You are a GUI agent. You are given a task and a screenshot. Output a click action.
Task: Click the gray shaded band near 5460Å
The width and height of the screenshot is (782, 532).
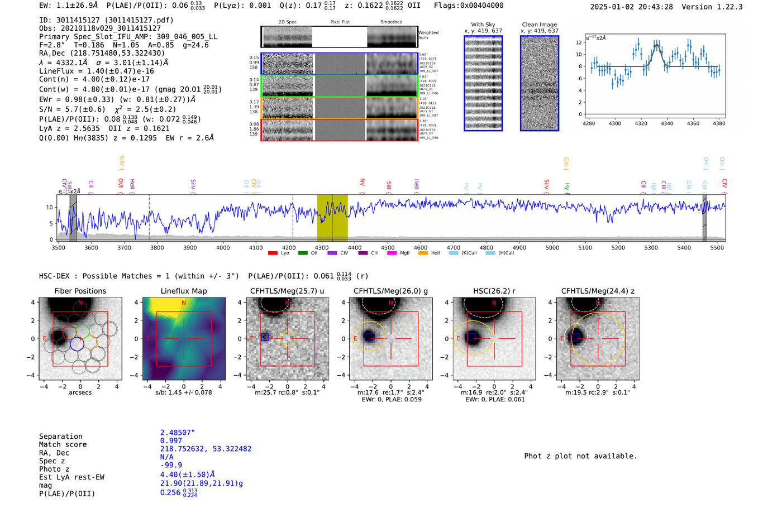point(704,218)
